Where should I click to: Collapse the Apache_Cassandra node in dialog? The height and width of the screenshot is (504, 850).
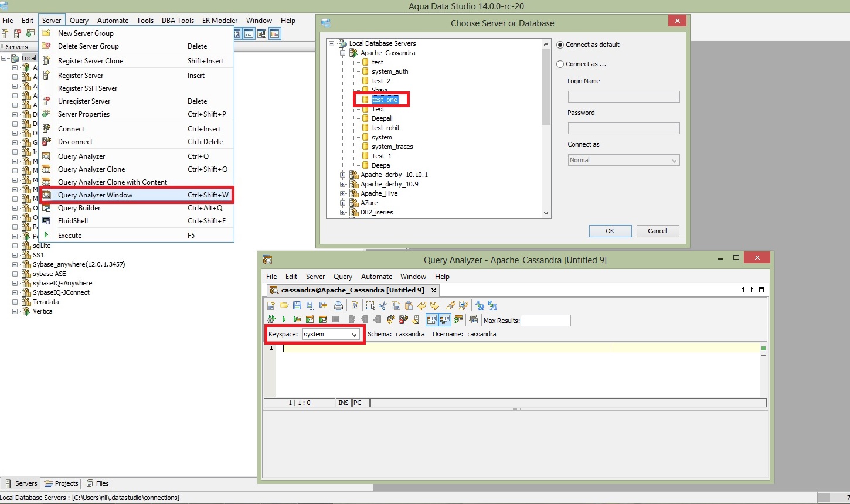coord(344,53)
